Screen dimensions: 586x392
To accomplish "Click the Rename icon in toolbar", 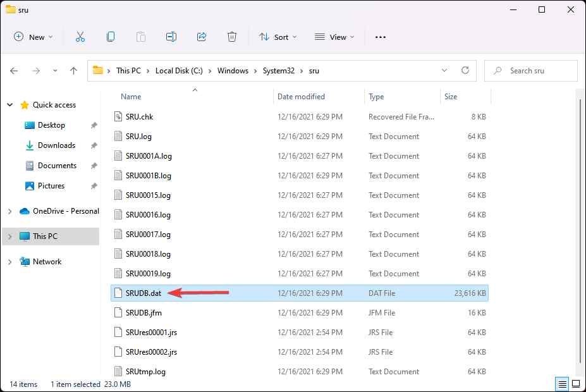I will [171, 37].
